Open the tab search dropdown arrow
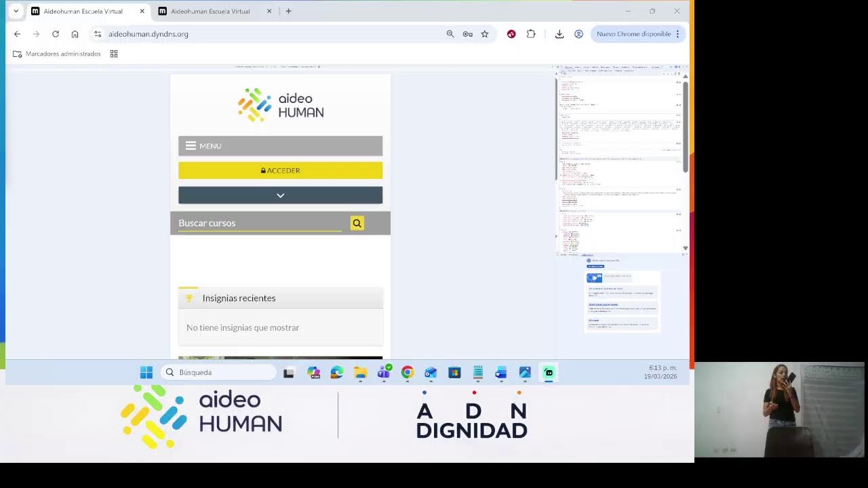The width and height of the screenshot is (868, 488). pyautogui.click(x=16, y=12)
